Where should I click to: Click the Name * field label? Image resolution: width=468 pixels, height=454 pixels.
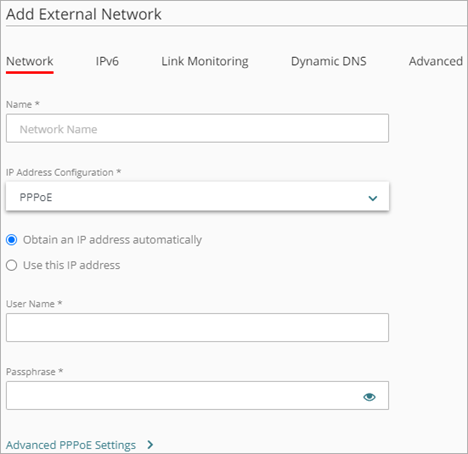pyautogui.click(x=23, y=104)
